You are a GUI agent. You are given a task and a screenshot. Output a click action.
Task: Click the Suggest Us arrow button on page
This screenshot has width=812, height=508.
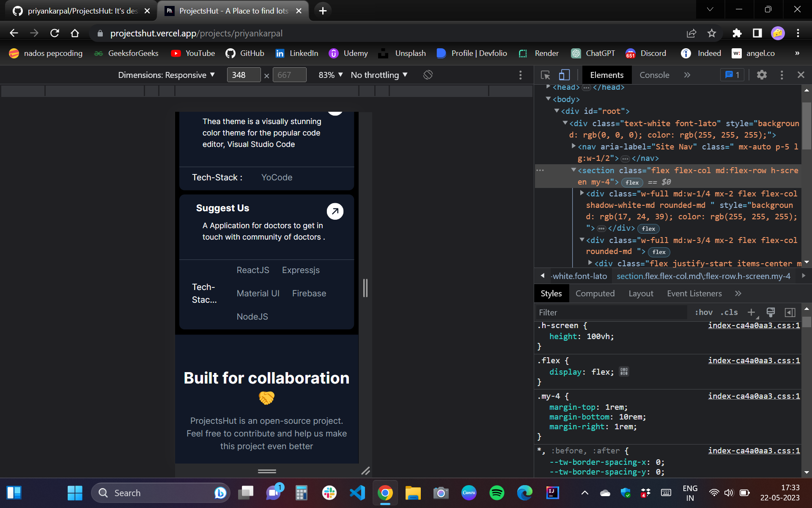coord(335,211)
